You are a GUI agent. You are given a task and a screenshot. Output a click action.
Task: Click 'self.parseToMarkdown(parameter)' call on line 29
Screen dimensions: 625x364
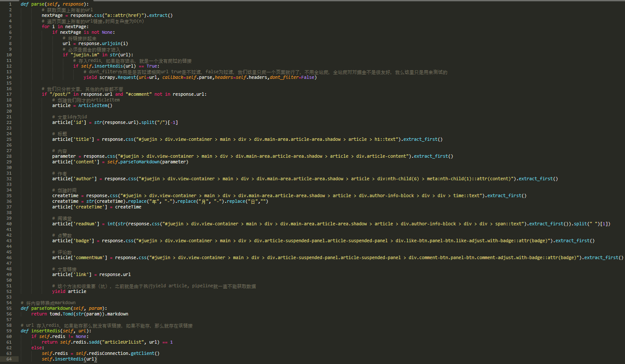(147, 162)
